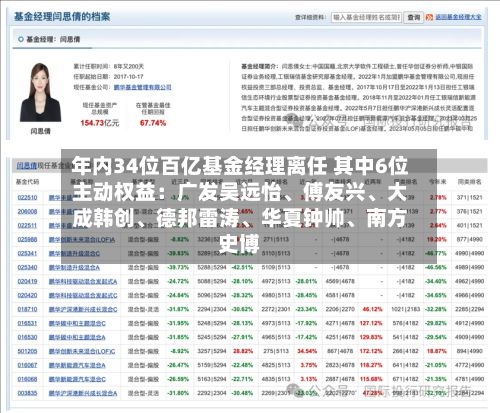
Task: Open fund code 018710
Action: (x=27, y=310)
